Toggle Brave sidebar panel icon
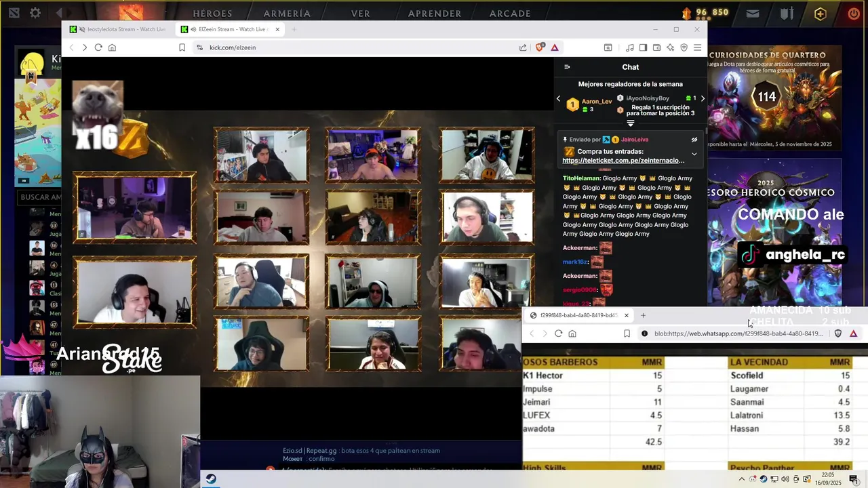 643,47
